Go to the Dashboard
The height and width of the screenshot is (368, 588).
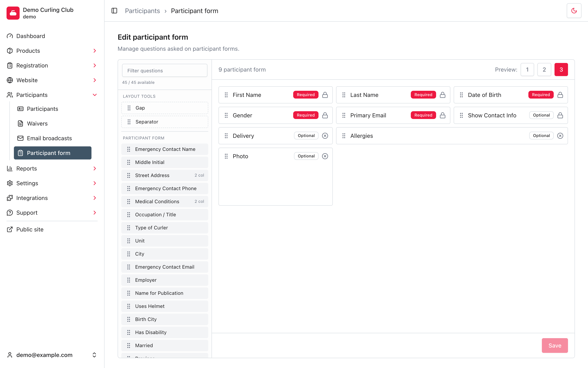[52, 36]
